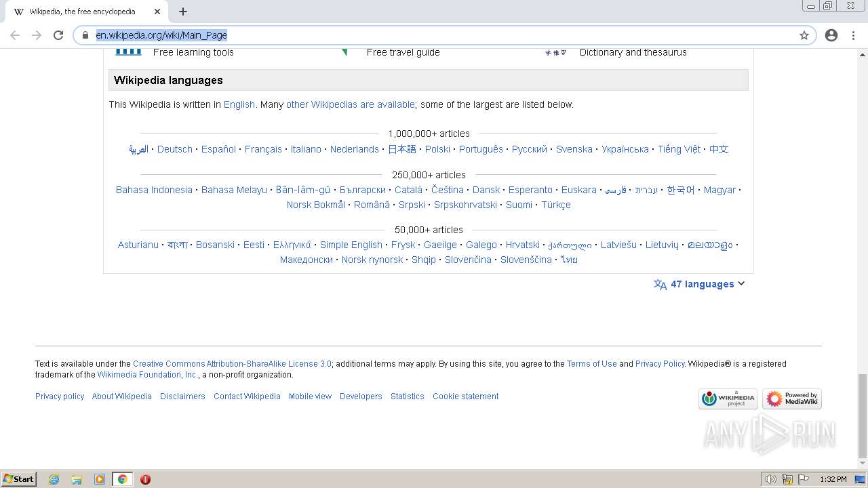Click the 1:32 PM taskbar clock

833,479
